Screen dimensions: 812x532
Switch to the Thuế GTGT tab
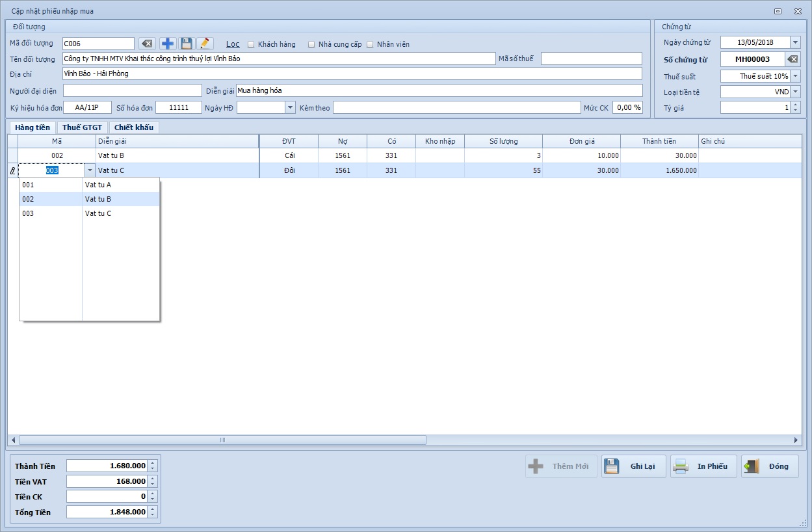coord(82,127)
